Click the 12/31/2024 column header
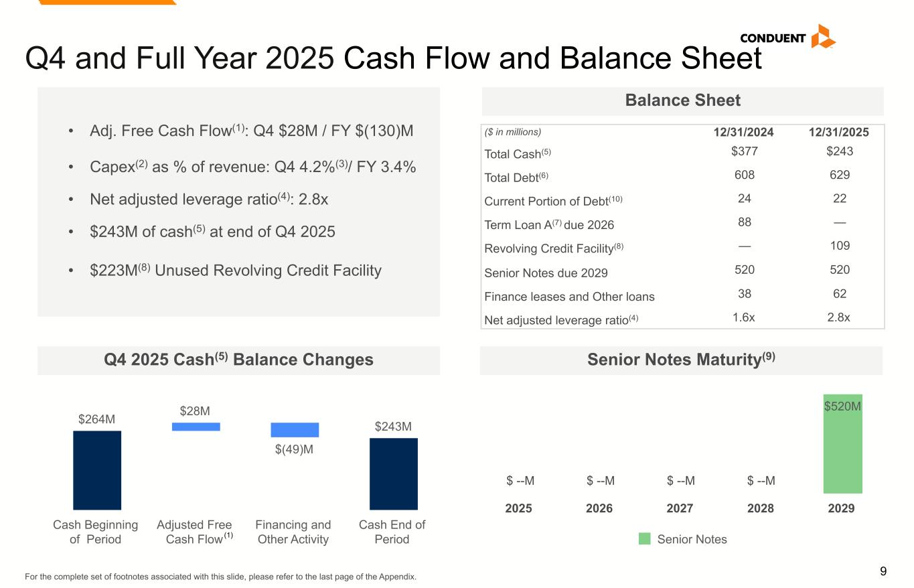Image resolution: width=914 pixels, height=588 pixels. pos(743,133)
